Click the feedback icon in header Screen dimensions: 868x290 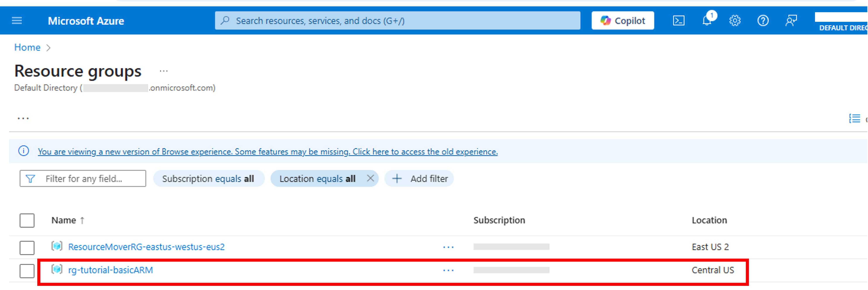(791, 21)
